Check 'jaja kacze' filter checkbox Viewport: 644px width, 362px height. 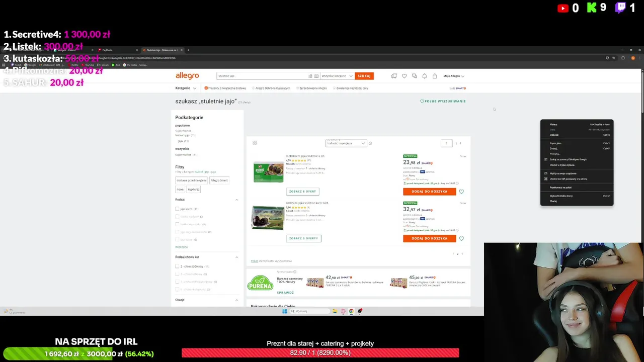[x=177, y=209]
